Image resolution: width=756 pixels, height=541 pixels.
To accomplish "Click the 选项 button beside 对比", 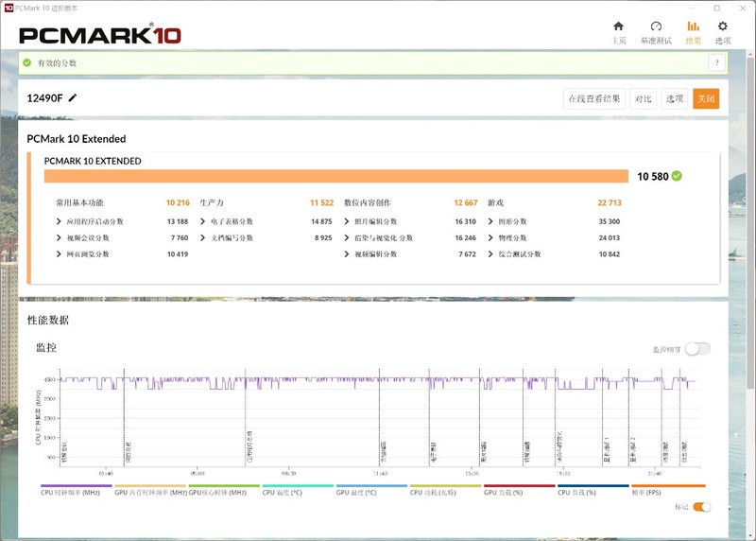I will coord(675,99).
